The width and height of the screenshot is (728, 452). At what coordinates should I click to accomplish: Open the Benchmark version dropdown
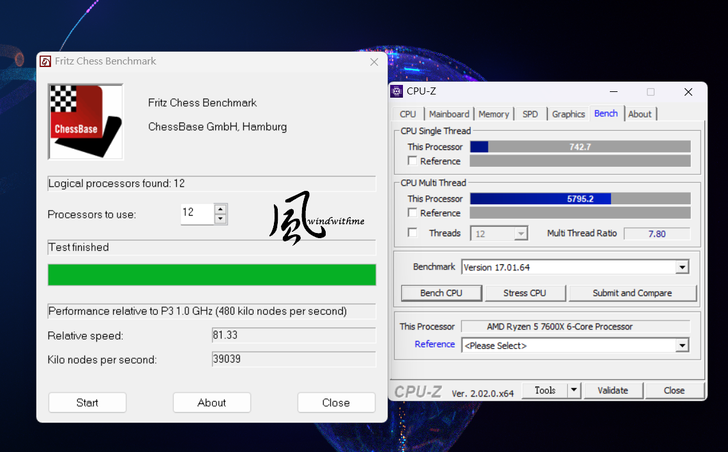pos(682,267)
